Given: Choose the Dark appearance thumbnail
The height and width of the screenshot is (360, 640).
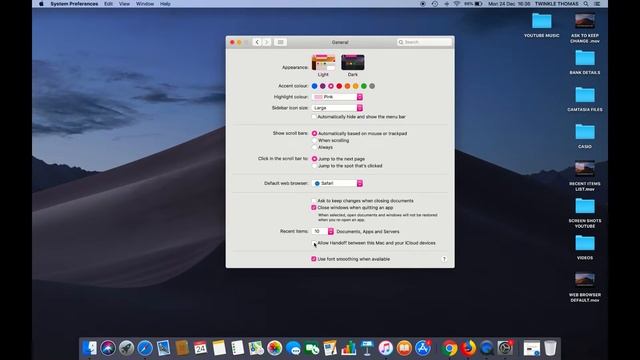Looking at the screenshot, I should [x=353, y=62].
